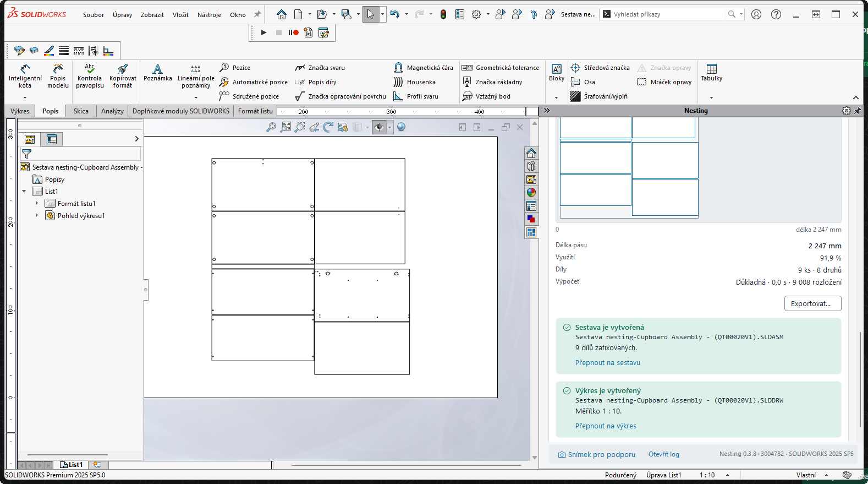868x484 pixels.
Task: Open Tabulky dropdown arrow
Action: tap(712, 97)
